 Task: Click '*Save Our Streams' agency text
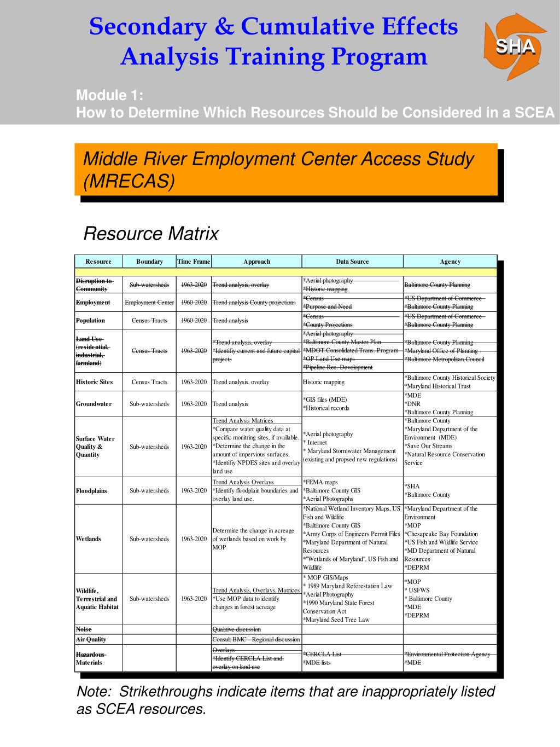click(x=428, y=446)
